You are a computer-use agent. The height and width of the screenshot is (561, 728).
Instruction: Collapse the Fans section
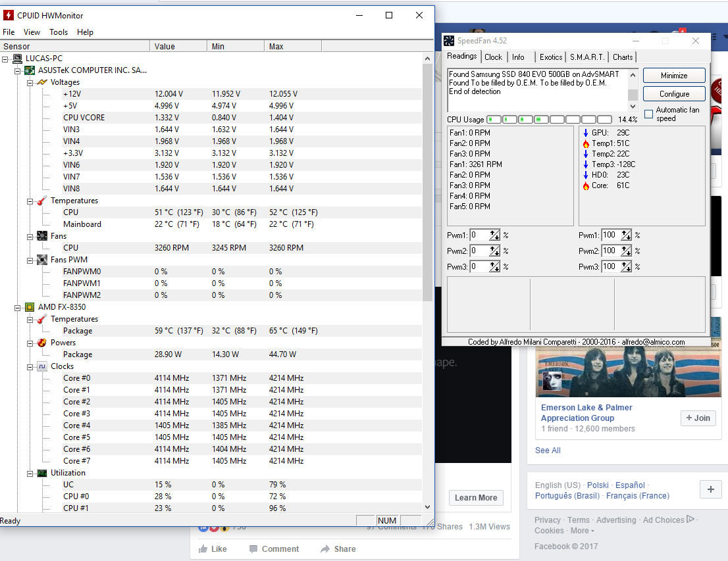[30, 237]
